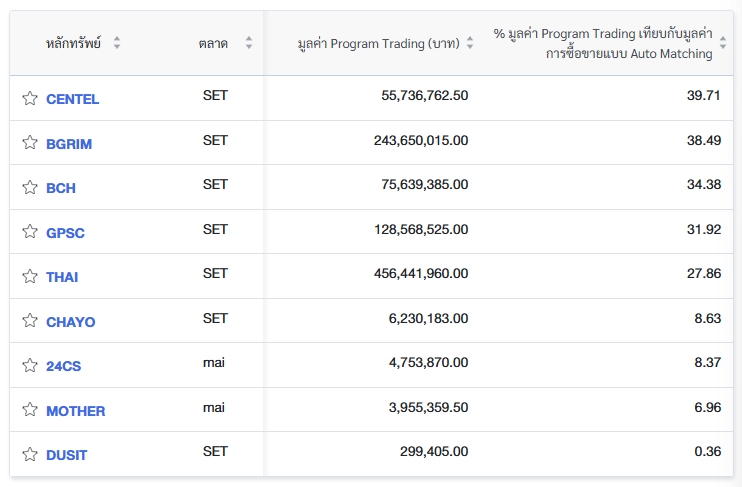View the DUSIT stock details

pos(67,455)
